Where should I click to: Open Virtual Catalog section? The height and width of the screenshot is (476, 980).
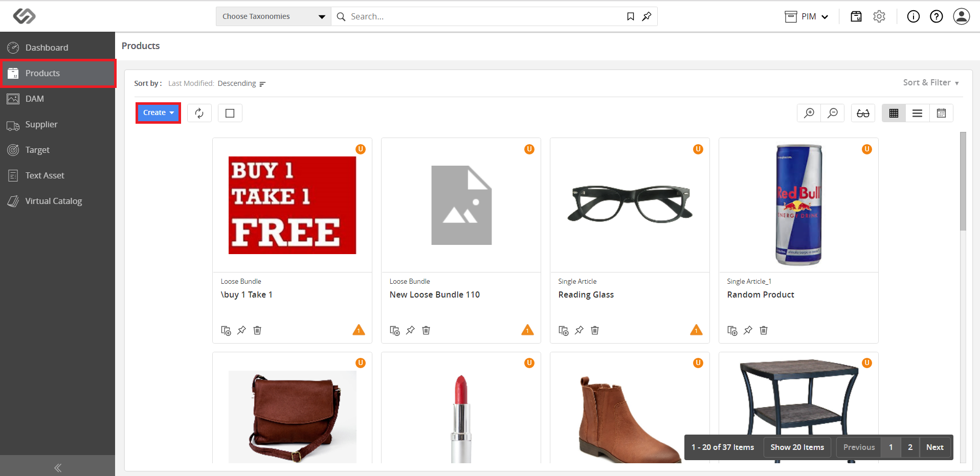tap(57, 201)
